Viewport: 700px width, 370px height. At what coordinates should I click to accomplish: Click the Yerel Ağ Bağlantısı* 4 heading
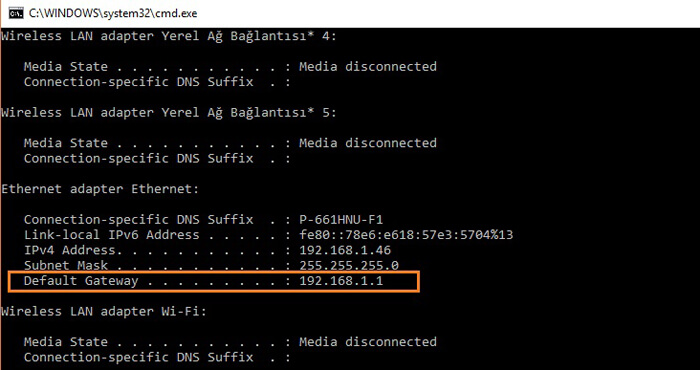pos(169,37)
